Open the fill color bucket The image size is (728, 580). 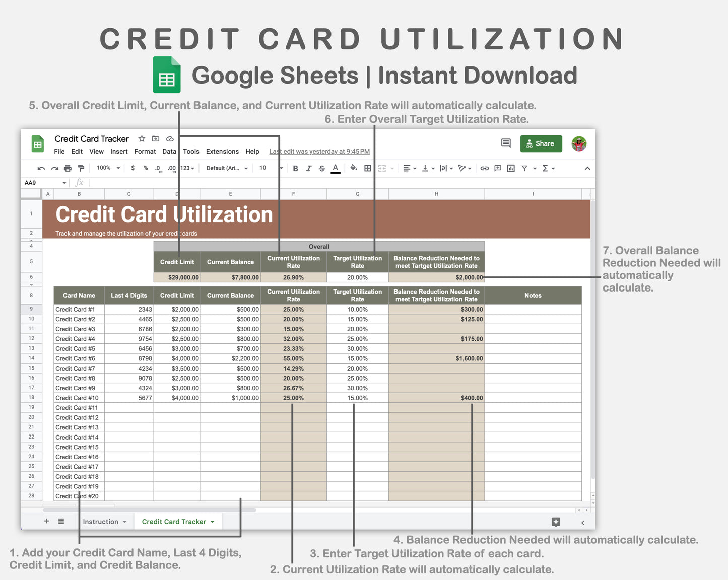[x=353, y=168]
